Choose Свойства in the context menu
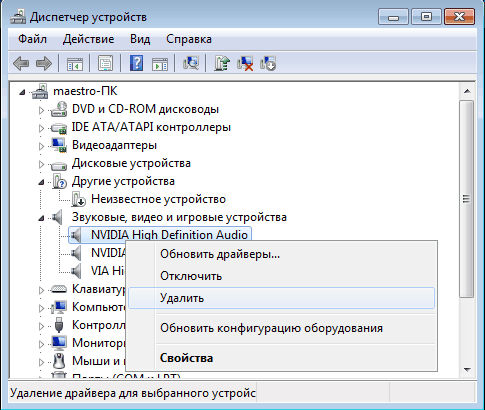Screen dimensions: 485x410 point(281,358)
